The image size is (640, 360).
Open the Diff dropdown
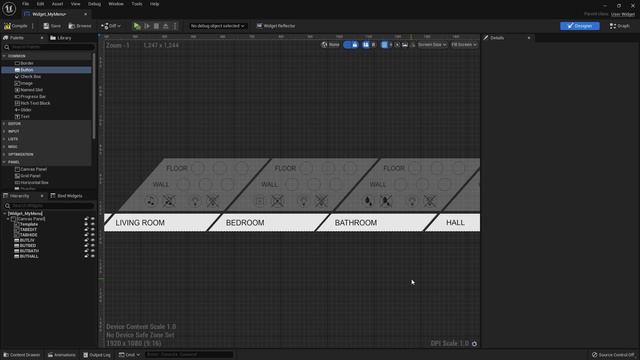[x=111, y=26]
